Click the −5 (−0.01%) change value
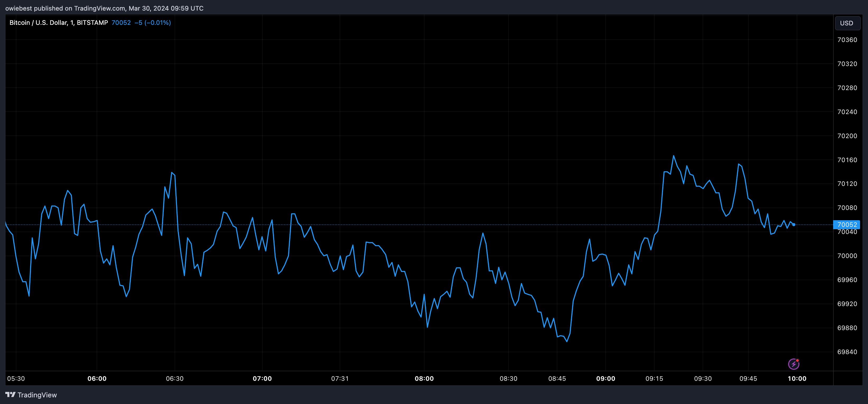 [153, 22]
